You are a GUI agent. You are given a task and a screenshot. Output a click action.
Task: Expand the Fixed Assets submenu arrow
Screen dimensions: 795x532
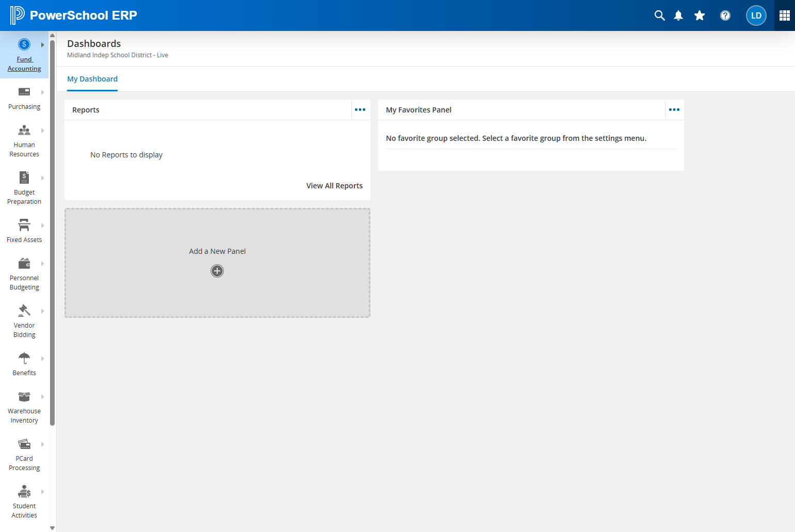click(43, 225)
